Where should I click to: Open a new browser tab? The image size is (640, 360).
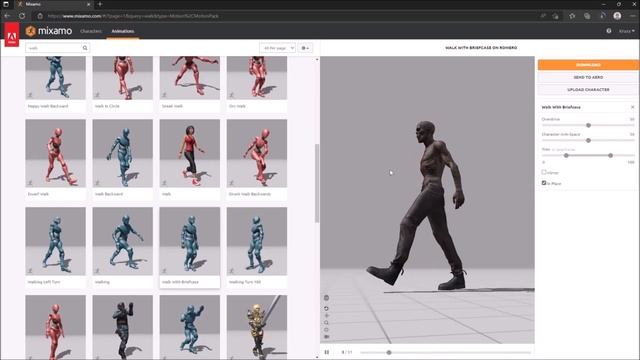[100, 4]
